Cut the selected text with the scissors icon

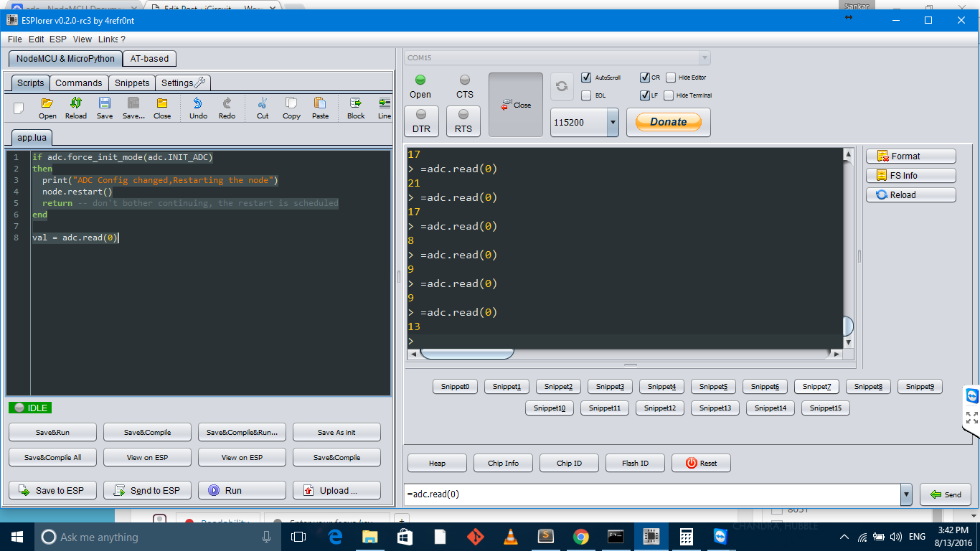coord(263,108)
